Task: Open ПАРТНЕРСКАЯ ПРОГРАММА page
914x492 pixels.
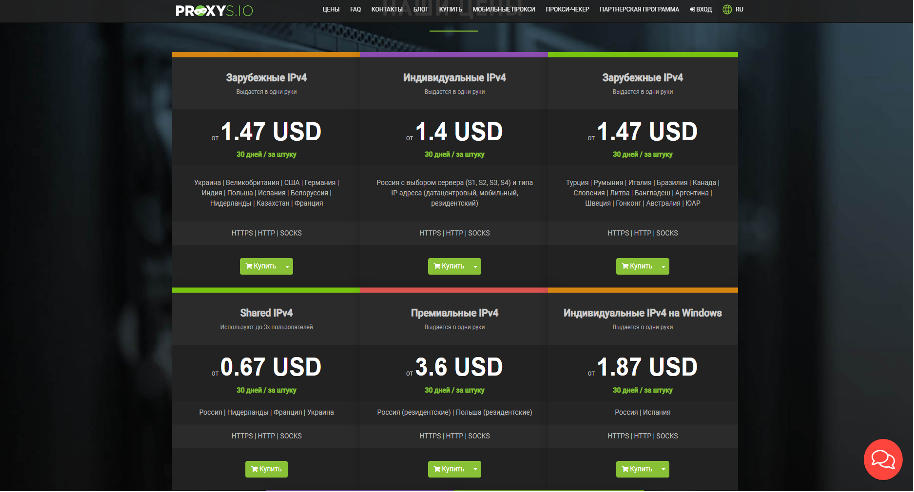Action: (639, 9)
